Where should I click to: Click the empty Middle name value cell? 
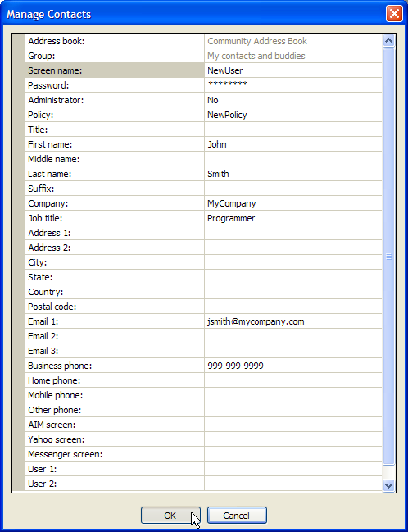tap(293, 159)
